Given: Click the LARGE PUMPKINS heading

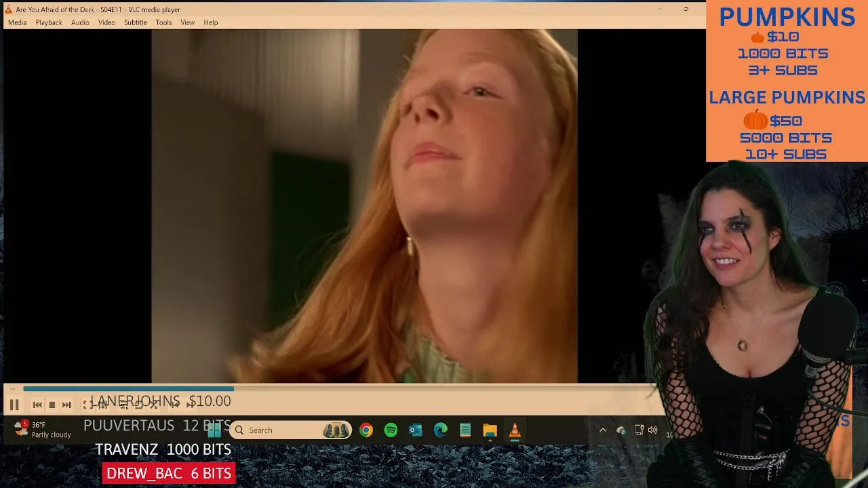Looking at the screenshot, I should 787,98.
